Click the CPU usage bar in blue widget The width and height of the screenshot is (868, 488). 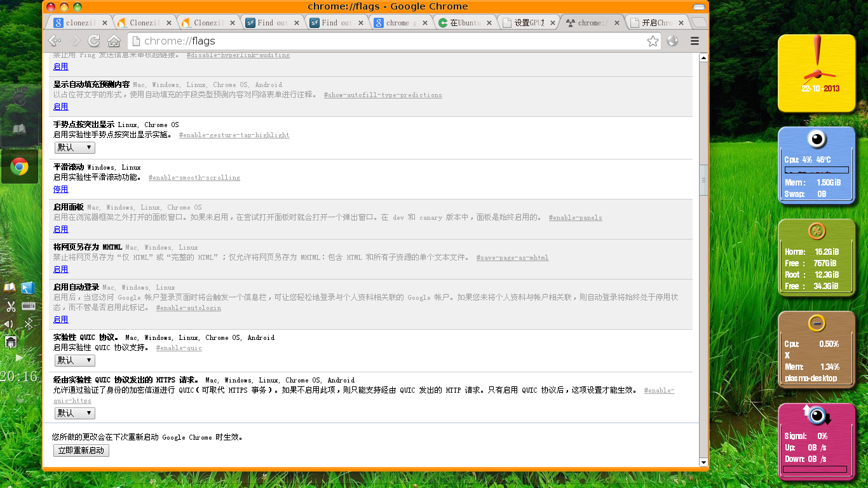(817, 170)
